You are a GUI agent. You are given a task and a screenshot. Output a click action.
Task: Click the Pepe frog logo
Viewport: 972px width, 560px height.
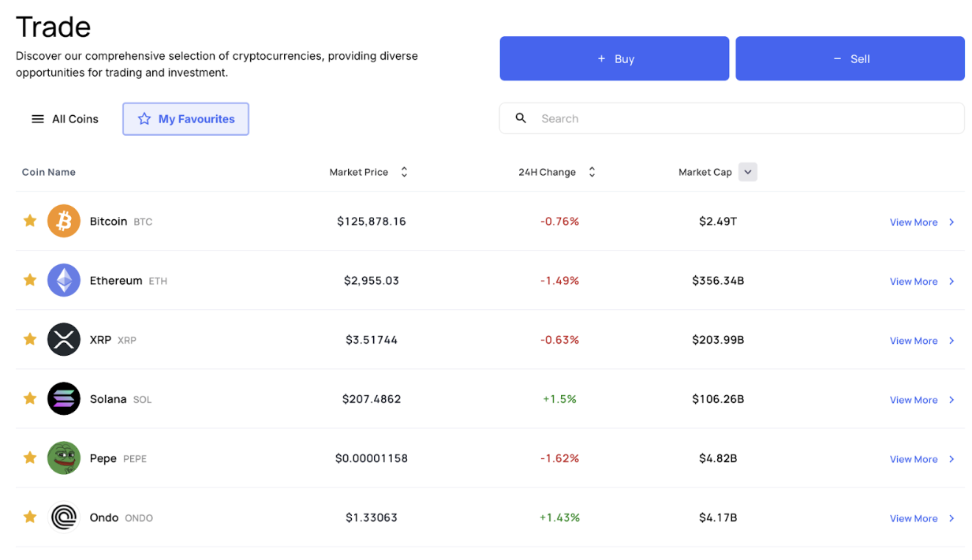(64, 458)
